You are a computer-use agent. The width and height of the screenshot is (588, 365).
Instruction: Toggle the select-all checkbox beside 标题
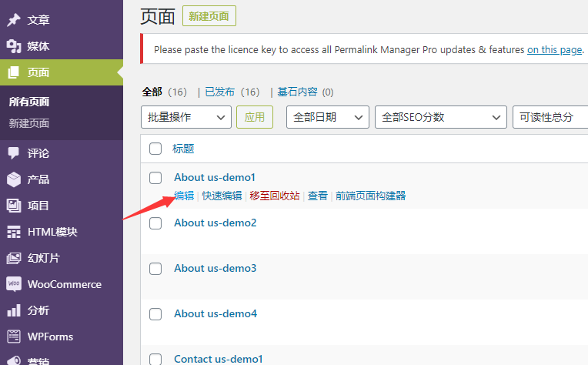tap(155, 149)
